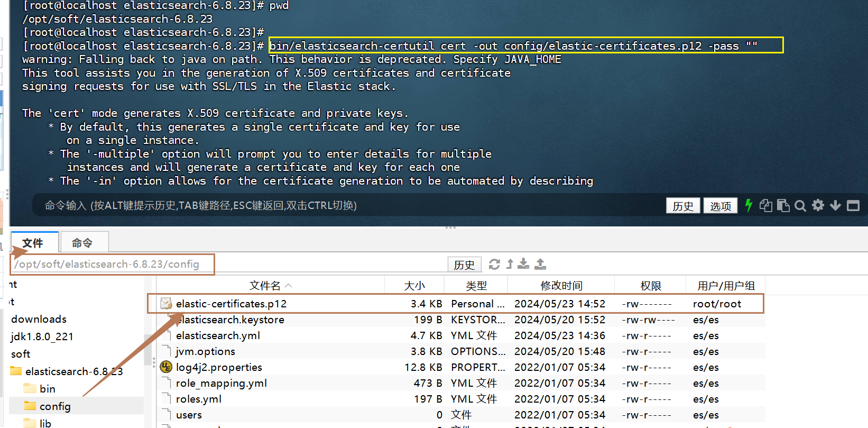Click the download file icon

pos(523,263)
